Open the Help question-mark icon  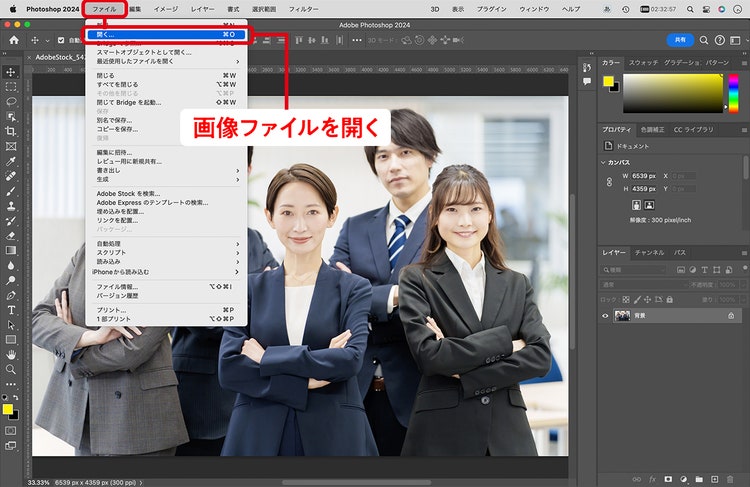(719, 40)
